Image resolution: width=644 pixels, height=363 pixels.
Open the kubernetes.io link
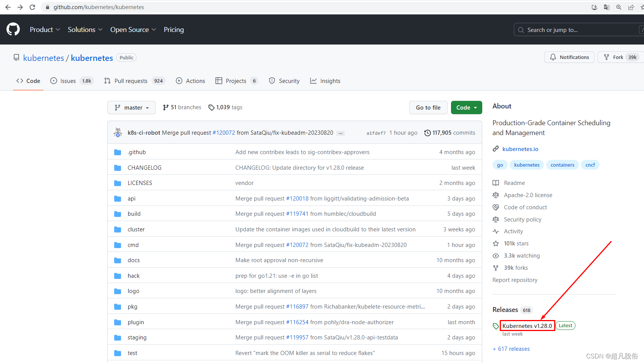click(x=520, y=149)
